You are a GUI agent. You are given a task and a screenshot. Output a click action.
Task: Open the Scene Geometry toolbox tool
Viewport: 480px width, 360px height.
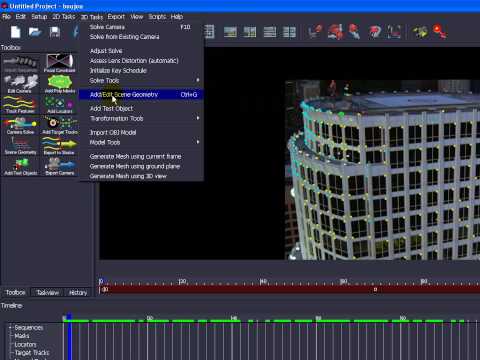tap(20, 146)
